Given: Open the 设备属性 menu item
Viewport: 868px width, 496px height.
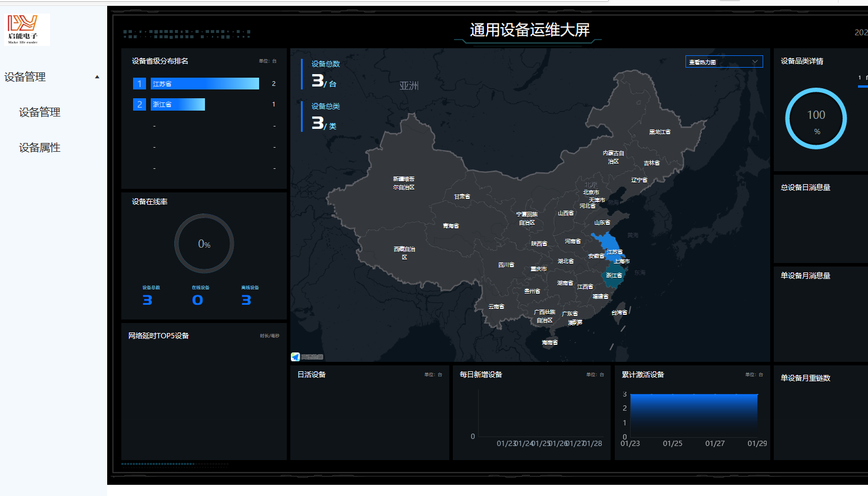Looking at the screenshot, I should [x=39, y=148].
